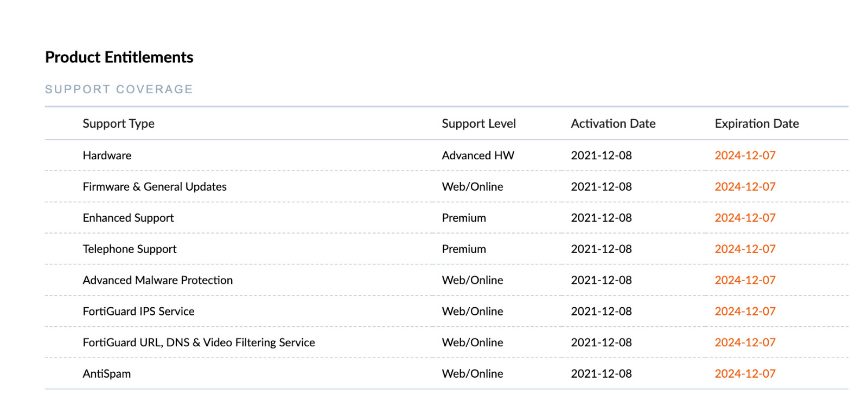Click Telephone Support expiration date
The width and height of the screenshot is (868, 401).
(x=745, y=249)
